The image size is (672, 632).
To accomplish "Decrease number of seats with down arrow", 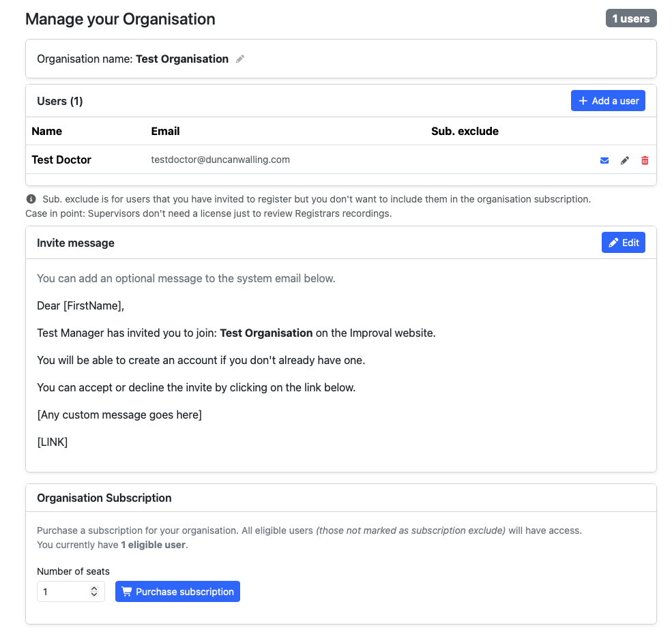I will pyautogui.click(x=94, y=595).
